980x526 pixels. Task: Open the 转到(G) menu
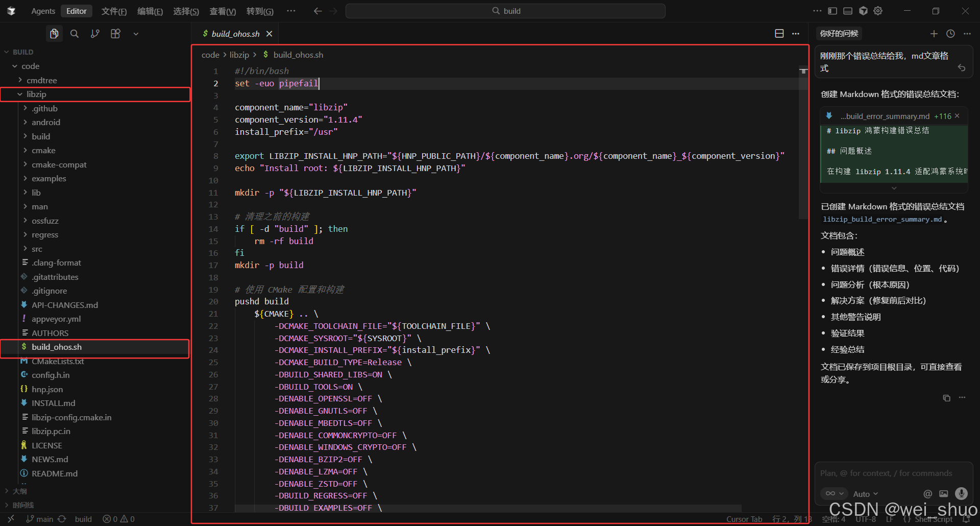(260, 11)
